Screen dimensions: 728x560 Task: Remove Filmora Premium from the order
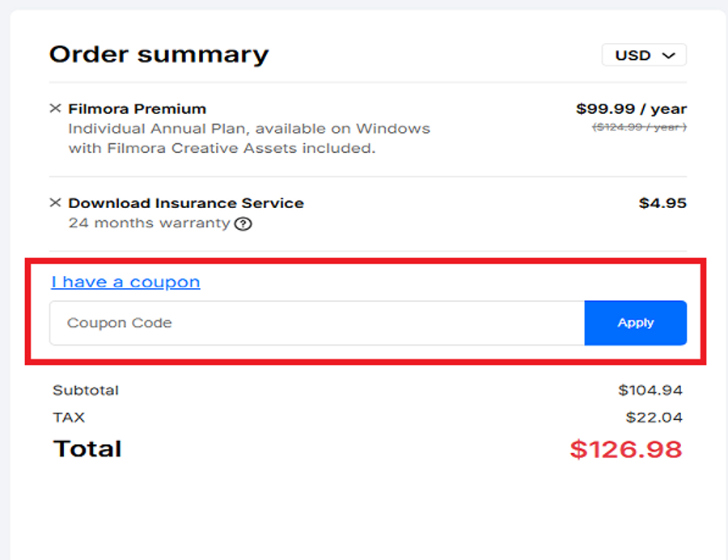click(x=55, y=108)
